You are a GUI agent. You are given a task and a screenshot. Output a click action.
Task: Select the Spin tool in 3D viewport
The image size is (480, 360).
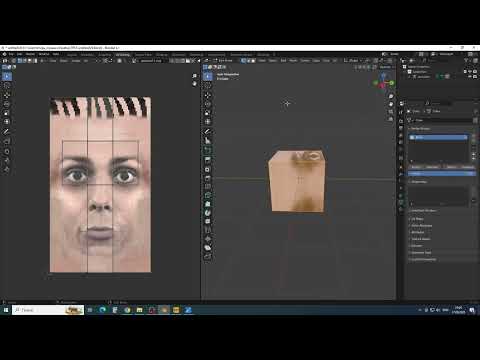tap(207, 213)
